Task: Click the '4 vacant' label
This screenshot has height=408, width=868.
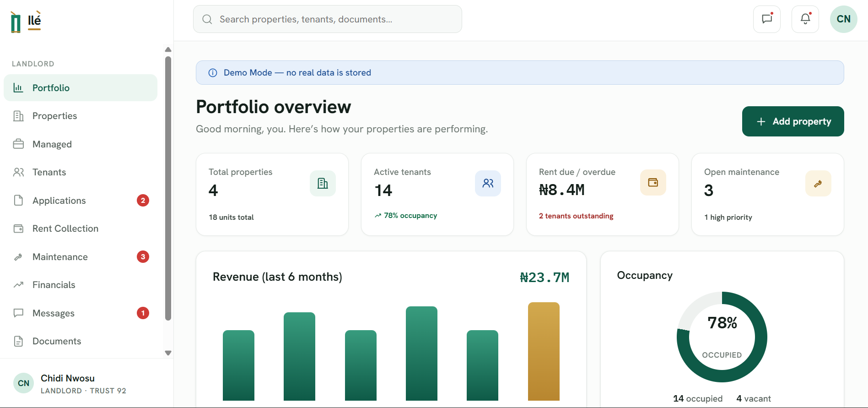Action: click(x=754, y=398)
